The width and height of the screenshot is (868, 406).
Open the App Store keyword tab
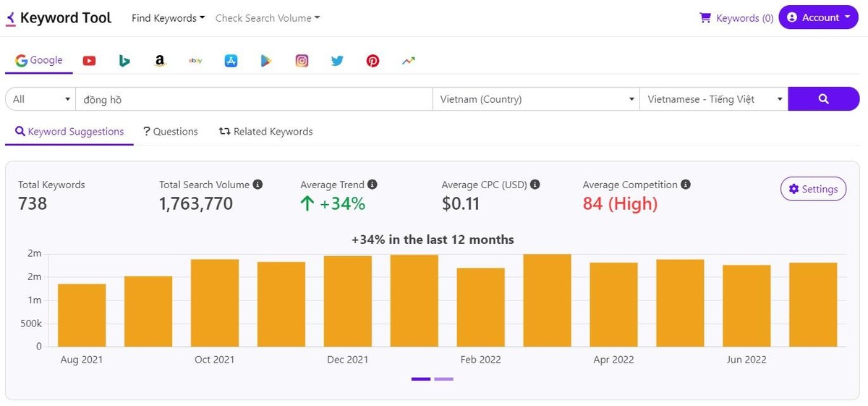click(231, 61)
